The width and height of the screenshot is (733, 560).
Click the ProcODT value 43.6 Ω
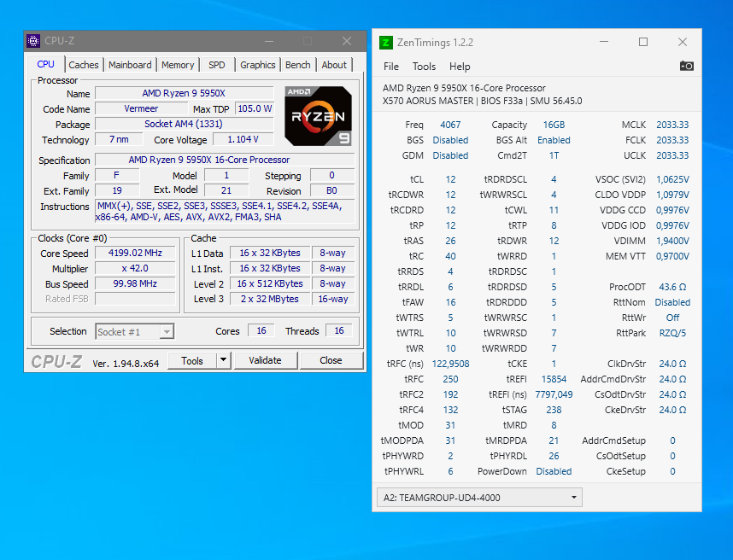(672, 287)
